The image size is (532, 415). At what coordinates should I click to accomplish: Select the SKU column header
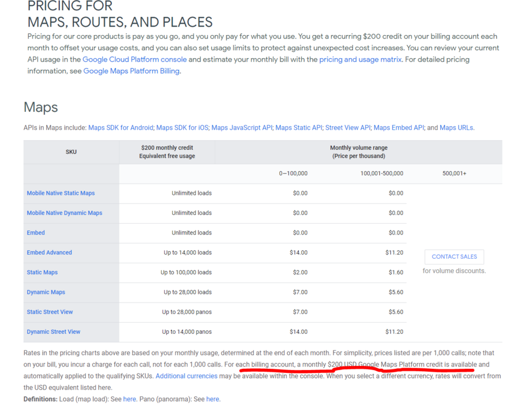71,152
